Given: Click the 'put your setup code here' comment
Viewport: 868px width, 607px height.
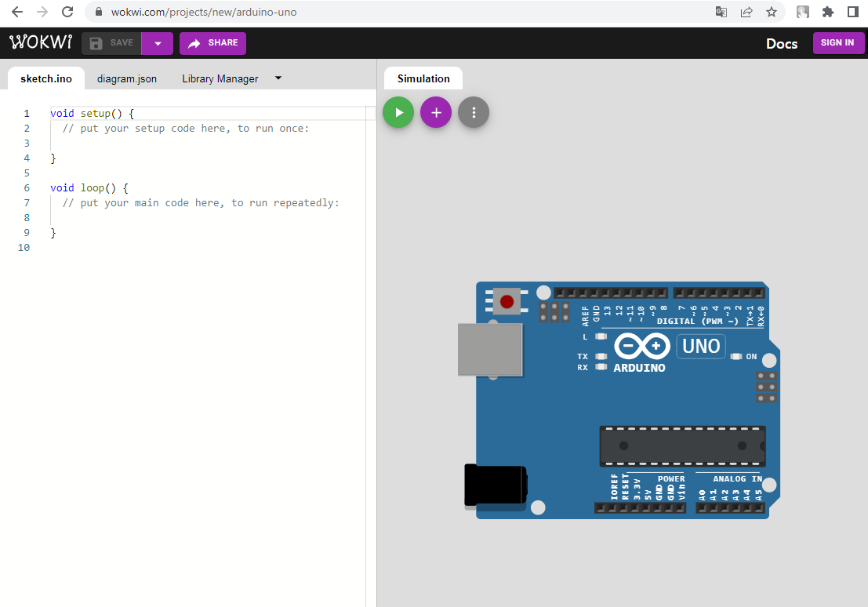Looking at the screenshot, I should click(x=186, y=129).
